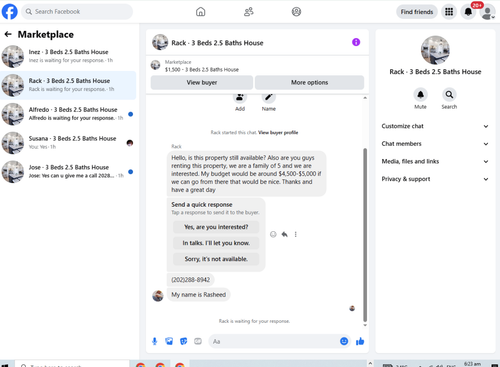Click the 'My name is Rasheed' message
500x367 pixels.
[199, 295]
